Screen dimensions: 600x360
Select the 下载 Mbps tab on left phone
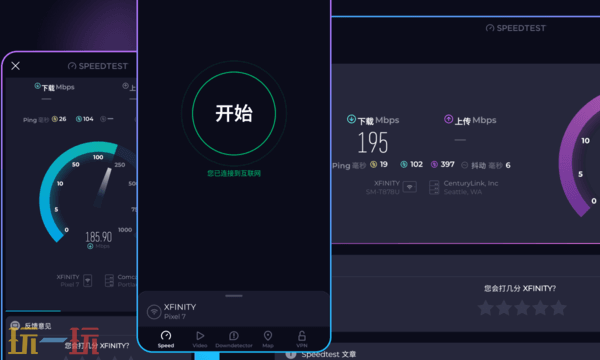[x=54, y=87]
